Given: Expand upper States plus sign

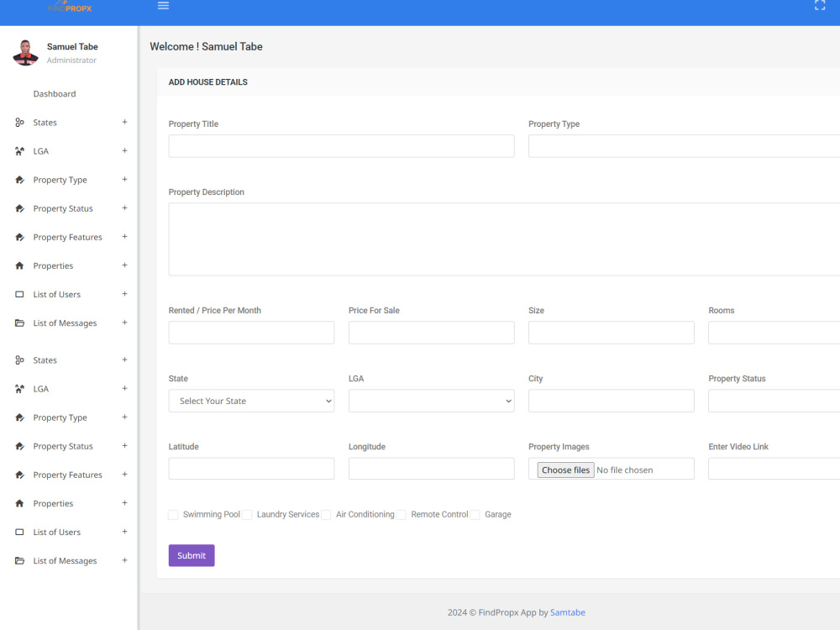Looking at the screenshot, I should click(124, 122).
